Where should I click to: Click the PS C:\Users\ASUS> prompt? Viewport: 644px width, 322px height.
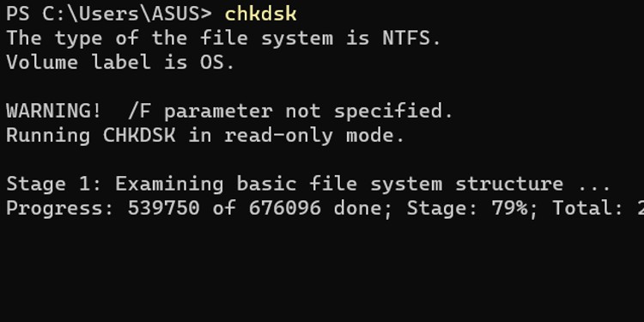tap(109, 14)
